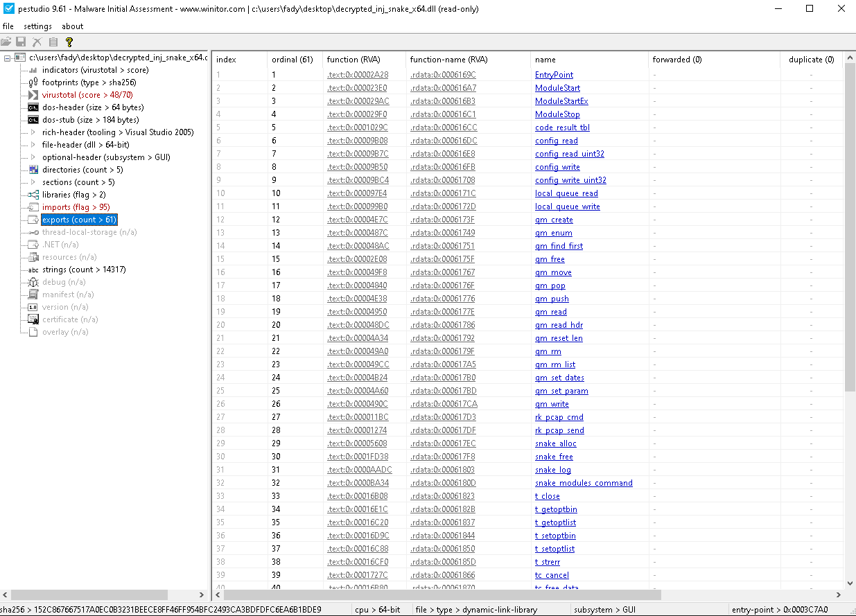Screen dimensions: 856x616
Task: Click the dos-stub console icon
Action: coord(33,120)
